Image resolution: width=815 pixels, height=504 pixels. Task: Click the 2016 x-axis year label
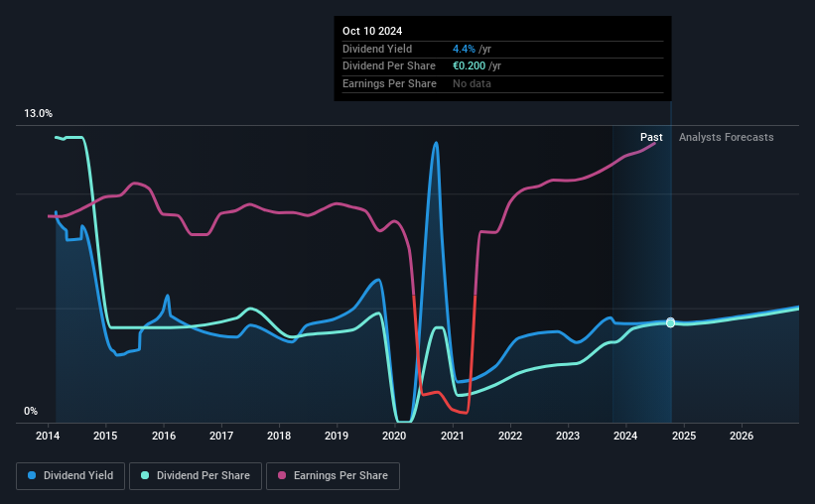pos(164,436)
